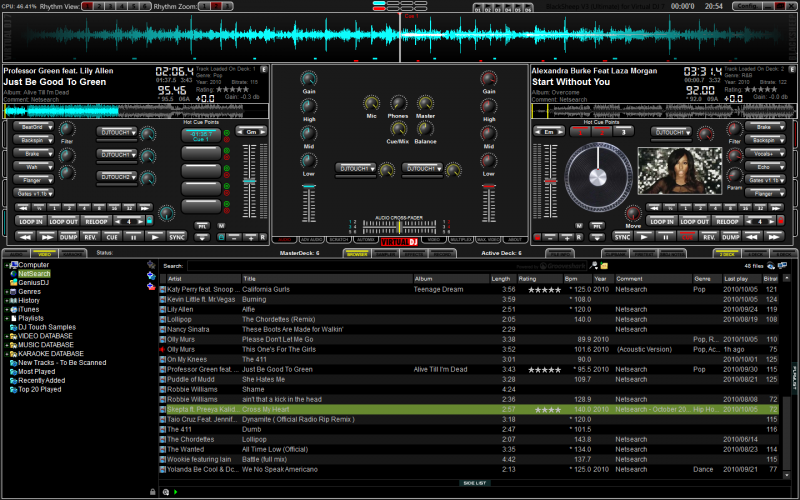
Task: Select NetSearch in the folder tree
Action: 34,274
